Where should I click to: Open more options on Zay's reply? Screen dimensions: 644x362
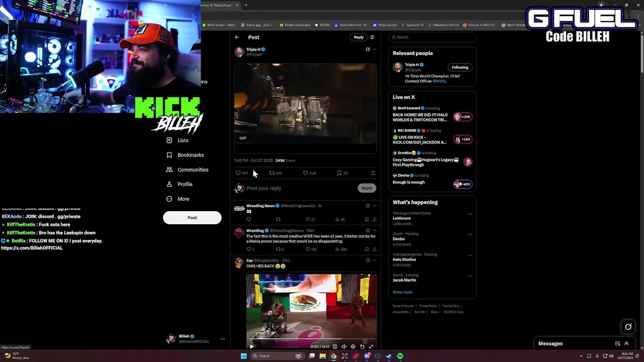374,260
